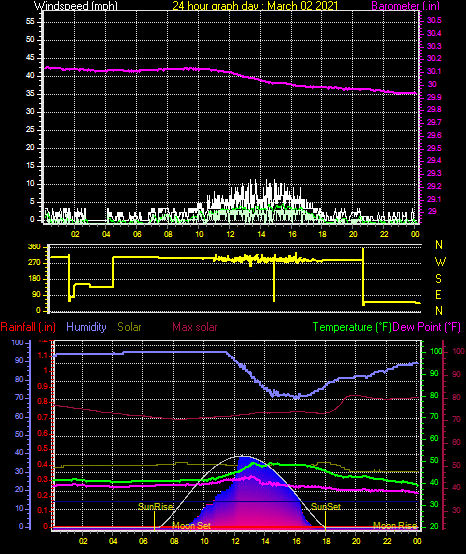Click the SunSet marker label
This screenshot has width=466, height=554.
click(x=326, y=507)
